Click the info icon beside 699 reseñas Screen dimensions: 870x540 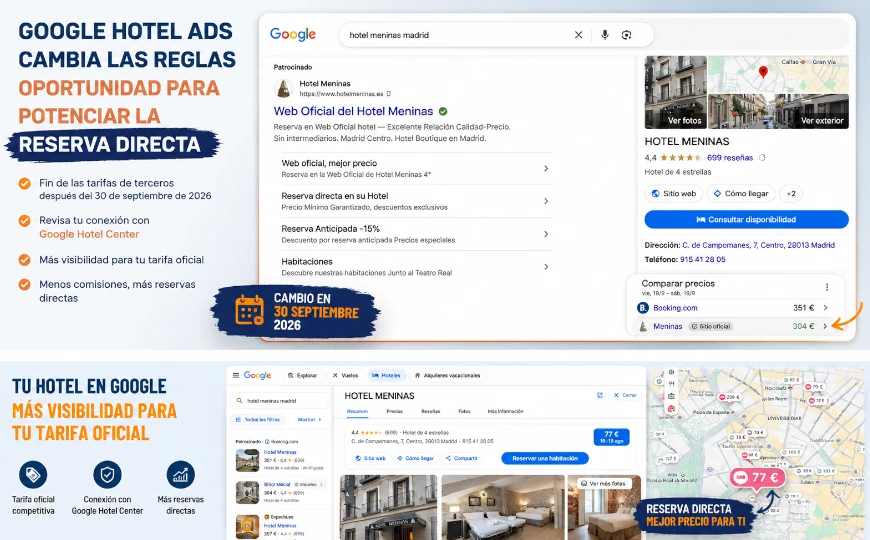pos(762,158)
